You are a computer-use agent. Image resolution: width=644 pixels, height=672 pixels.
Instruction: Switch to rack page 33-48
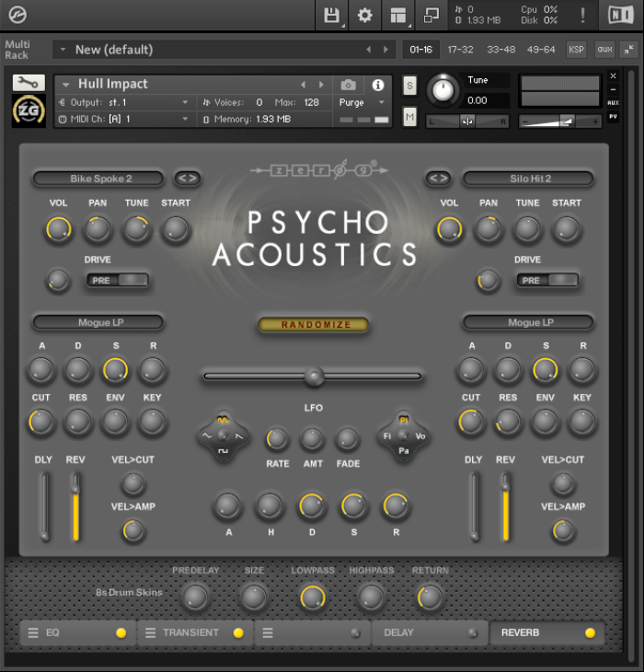click(x=501, y=50)
